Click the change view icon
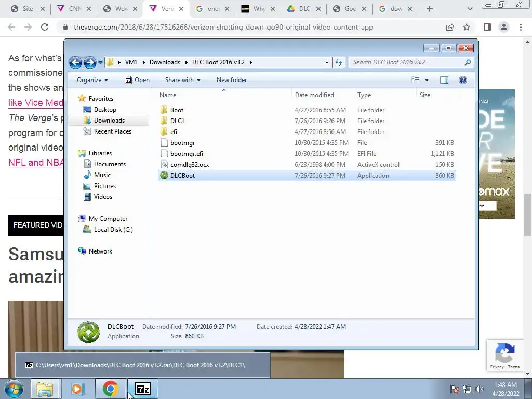Screen dimensions: 532x399 (x=416, y=80)
